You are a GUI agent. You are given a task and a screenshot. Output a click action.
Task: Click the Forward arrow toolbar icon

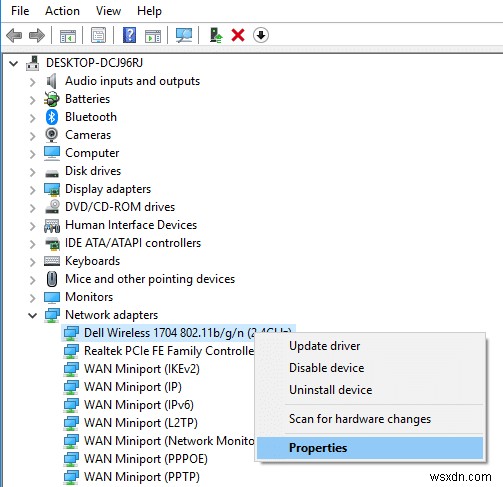(x=37, y=35)
